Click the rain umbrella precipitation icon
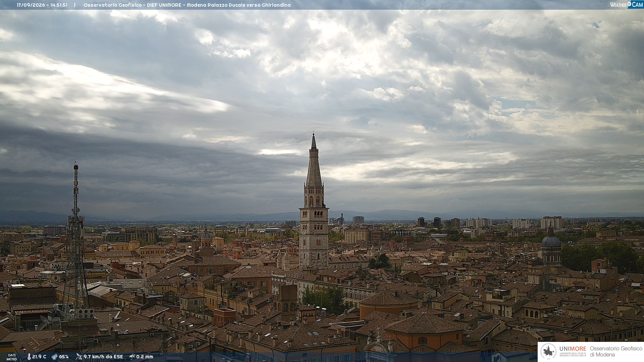644x362 pixels. pos(132,357)
